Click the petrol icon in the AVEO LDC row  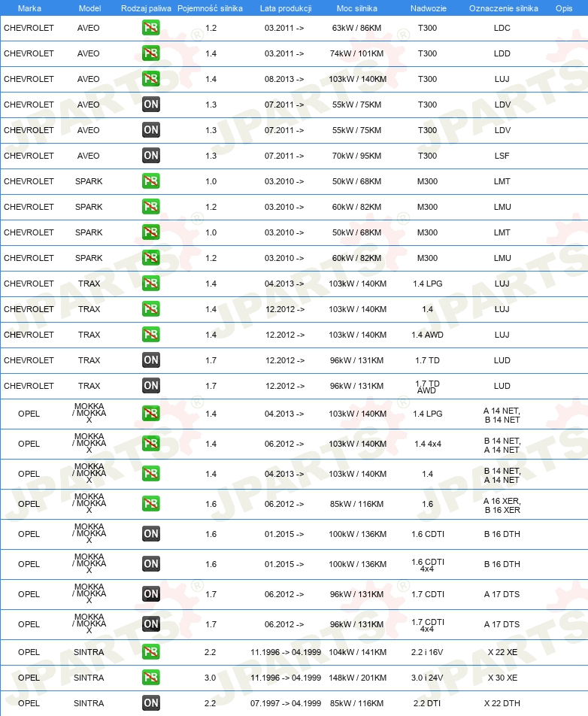tap(150, 28)
